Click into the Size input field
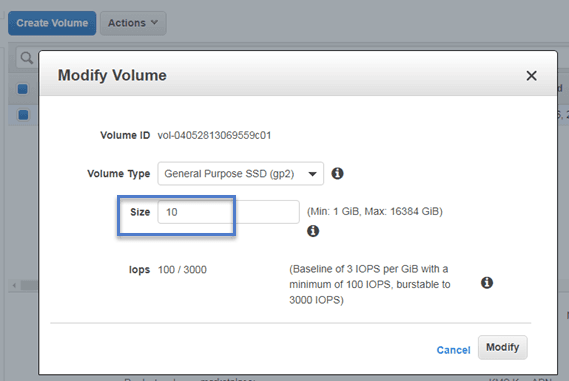 pos(229,212)
